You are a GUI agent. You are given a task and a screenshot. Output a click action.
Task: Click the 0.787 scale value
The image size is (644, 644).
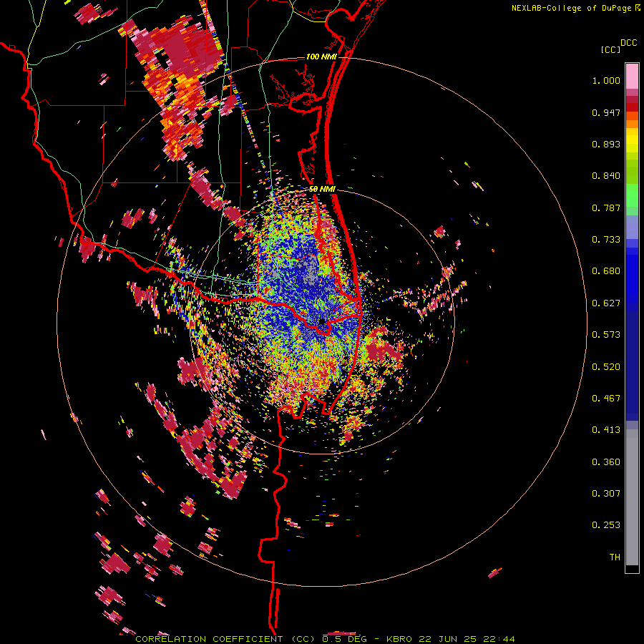tap(606, 208)
